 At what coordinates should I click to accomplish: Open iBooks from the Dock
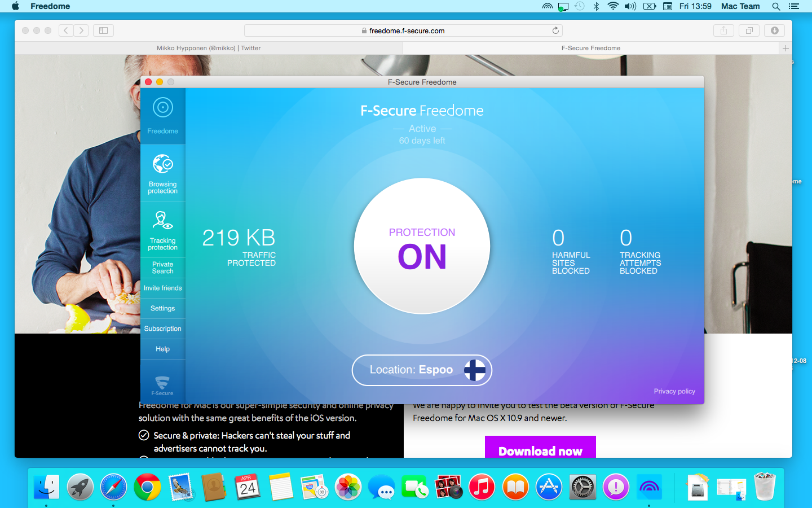pos(515,487)
